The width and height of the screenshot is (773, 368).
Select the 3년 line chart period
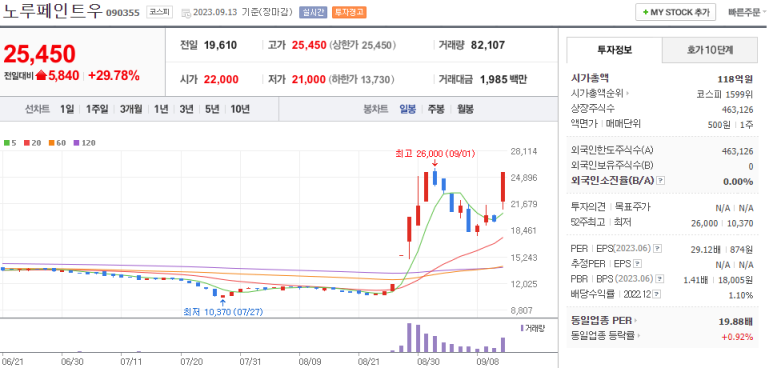[x=187, y=109]
